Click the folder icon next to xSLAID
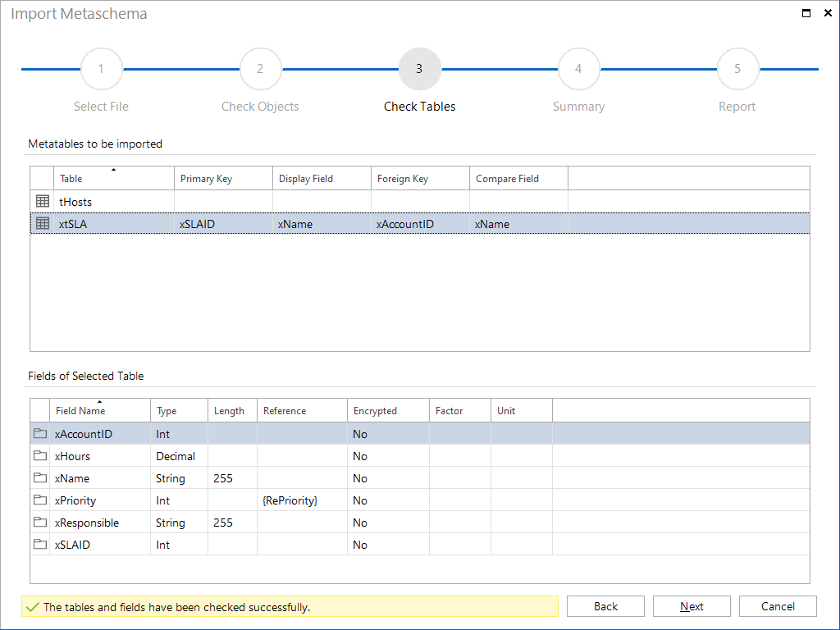Screen dimensions: 840x630 [40, 544]
